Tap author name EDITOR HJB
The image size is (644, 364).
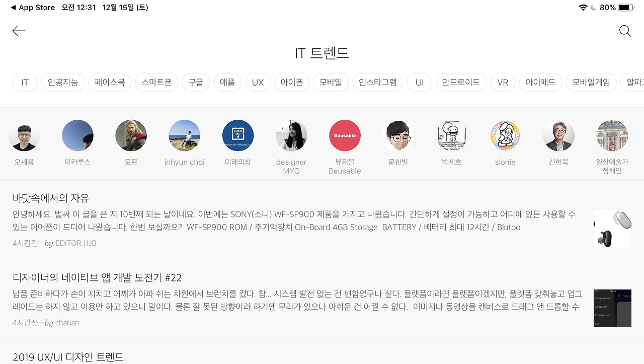75,243
